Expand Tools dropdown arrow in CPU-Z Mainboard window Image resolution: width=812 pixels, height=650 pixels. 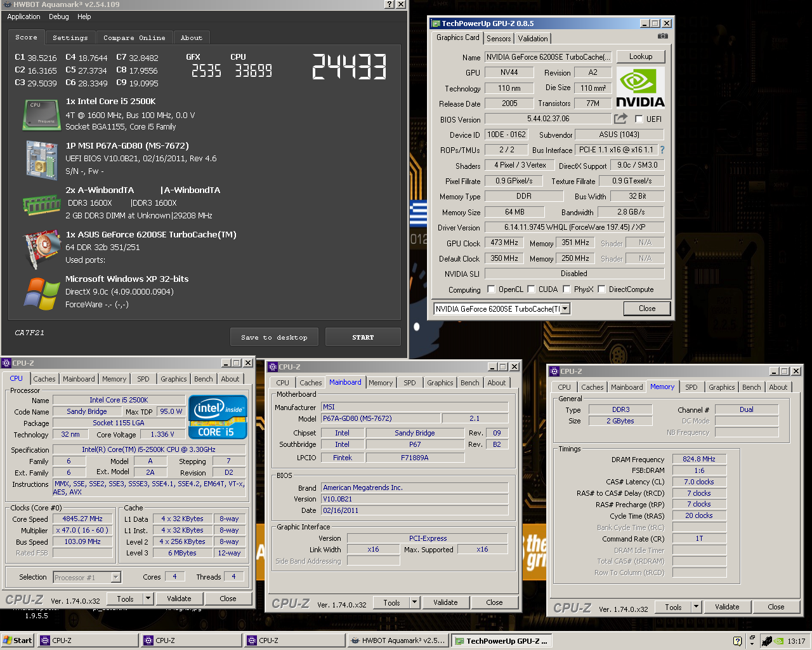coord(414,602)
